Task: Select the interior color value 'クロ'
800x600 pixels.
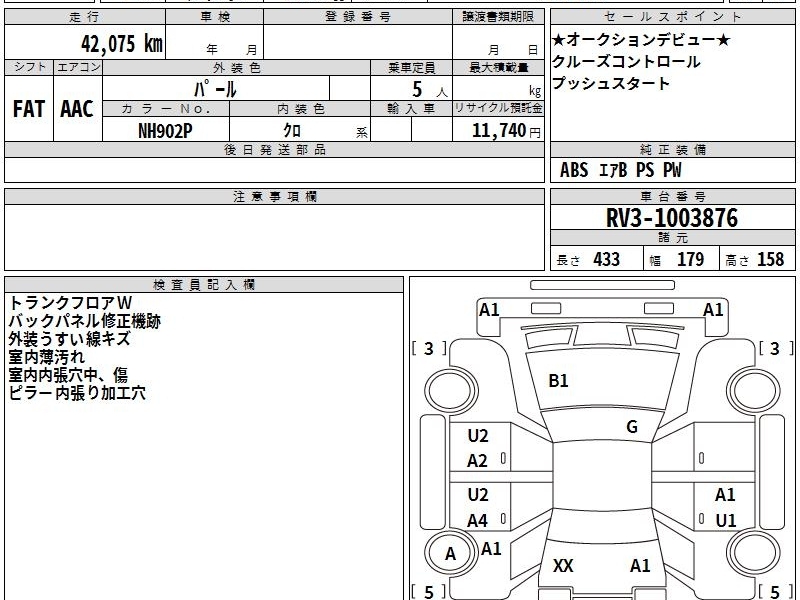Action: (x=292, y=131)
